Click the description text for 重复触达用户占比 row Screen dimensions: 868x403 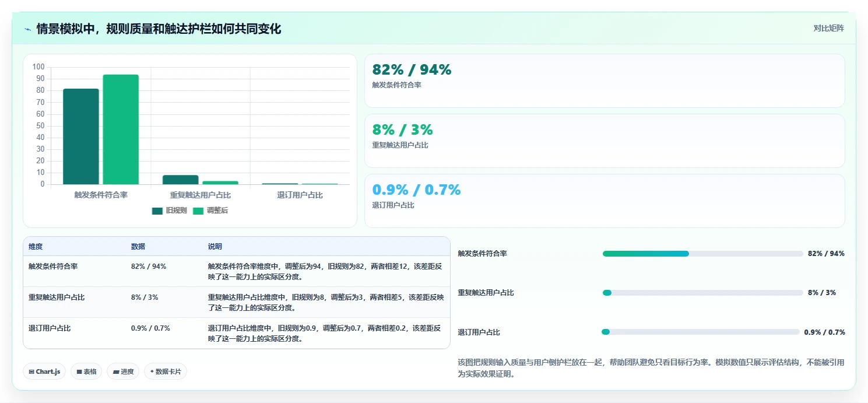325,302
